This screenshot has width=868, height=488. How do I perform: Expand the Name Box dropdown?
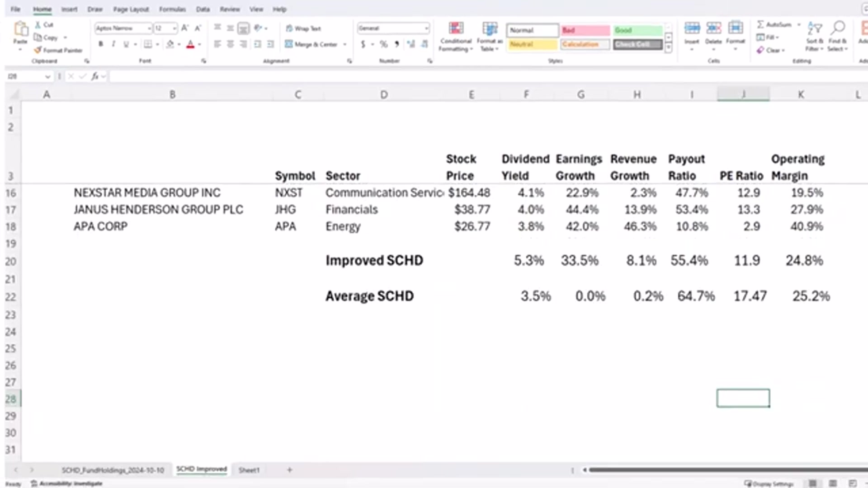(x=47, y=77)
